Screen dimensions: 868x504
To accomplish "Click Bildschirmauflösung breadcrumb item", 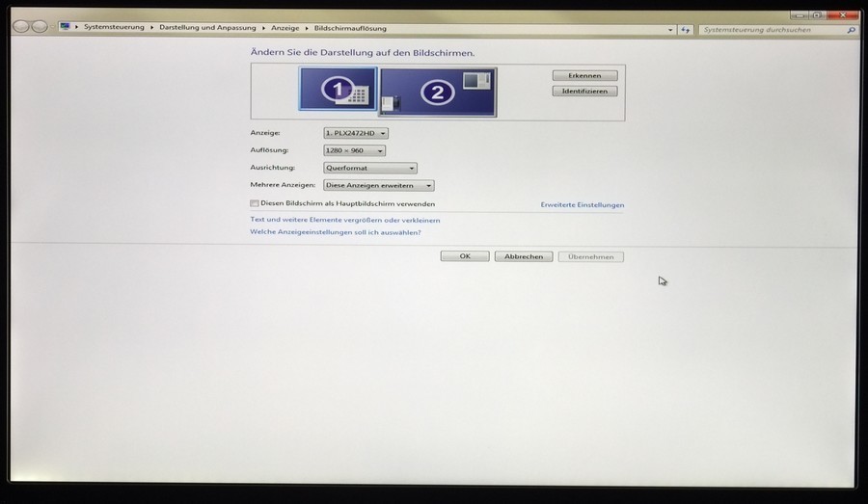I will 350,28.
